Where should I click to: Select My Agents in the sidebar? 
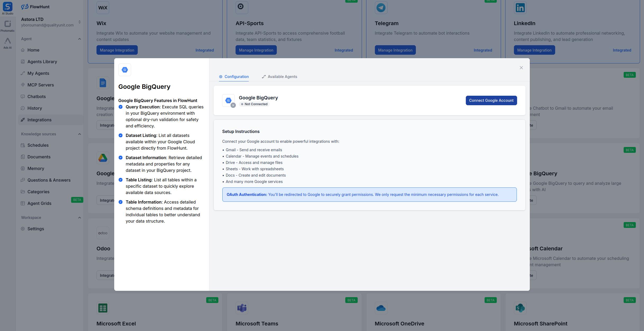coord(38,73)
